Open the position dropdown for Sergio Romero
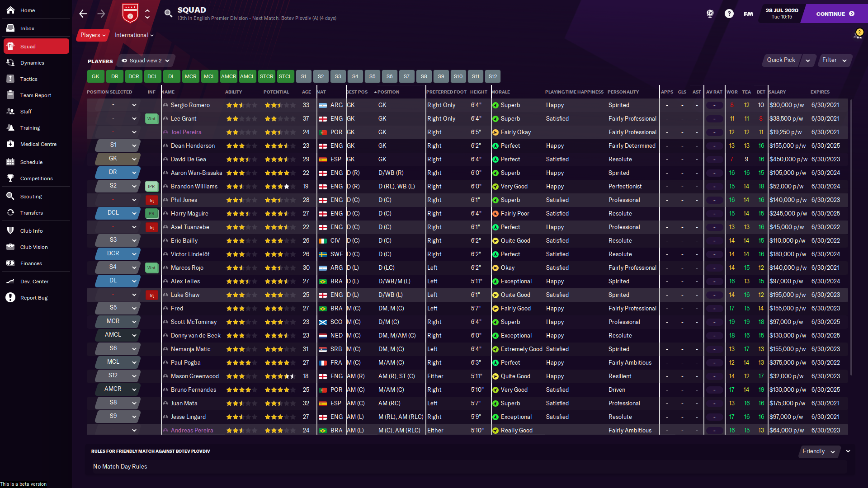Screen dimensions: 868x488 tap(134, 105)
